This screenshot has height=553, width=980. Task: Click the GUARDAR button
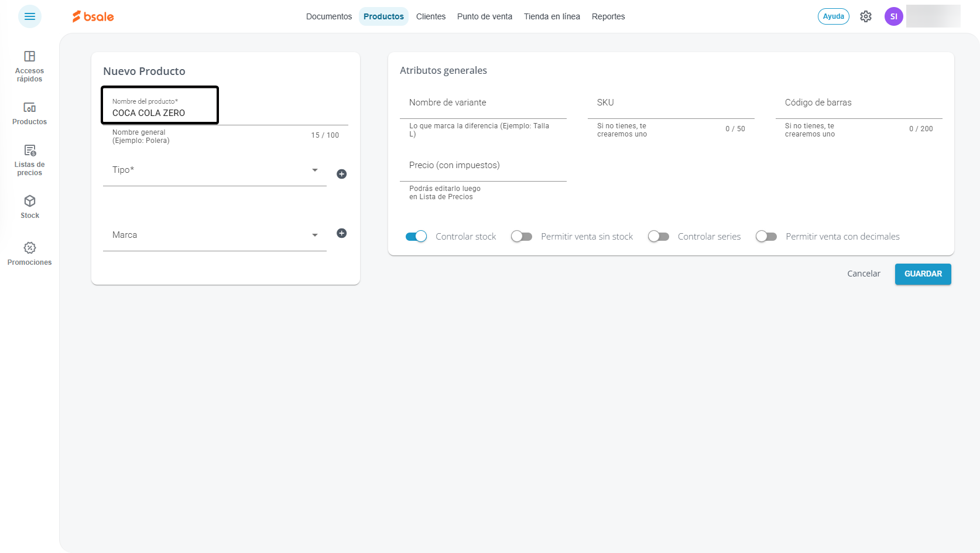click(923, 274)
